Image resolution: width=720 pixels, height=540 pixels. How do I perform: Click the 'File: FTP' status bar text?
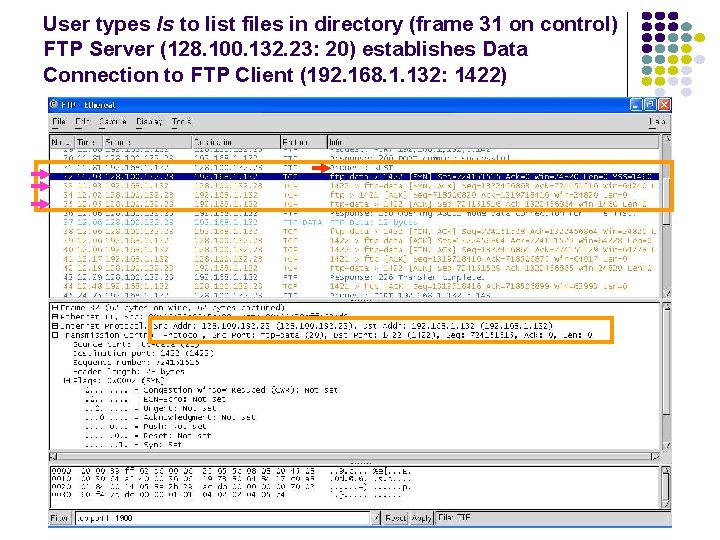[x=454, y=518]
